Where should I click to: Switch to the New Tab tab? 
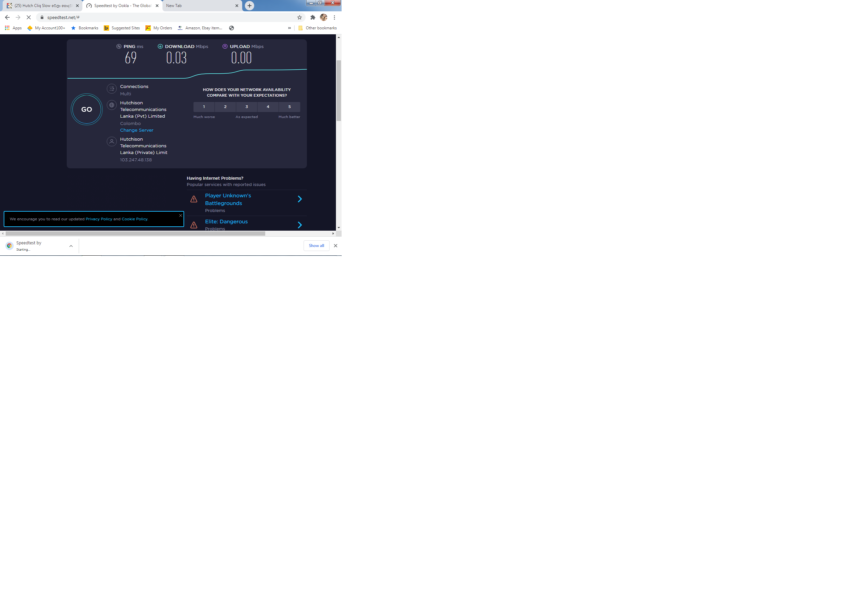(x=201, y=6)
